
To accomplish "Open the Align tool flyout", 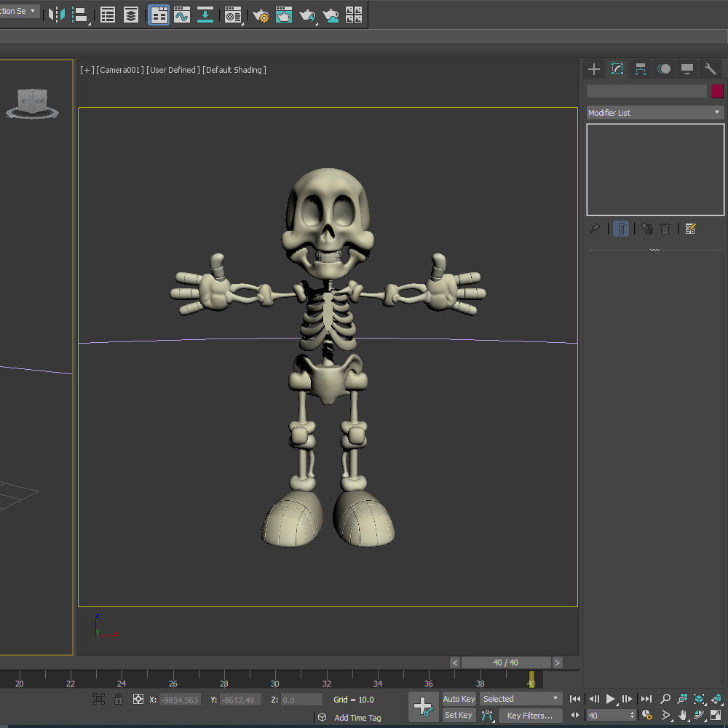I will pyautogui.click(x=81, y=15).
